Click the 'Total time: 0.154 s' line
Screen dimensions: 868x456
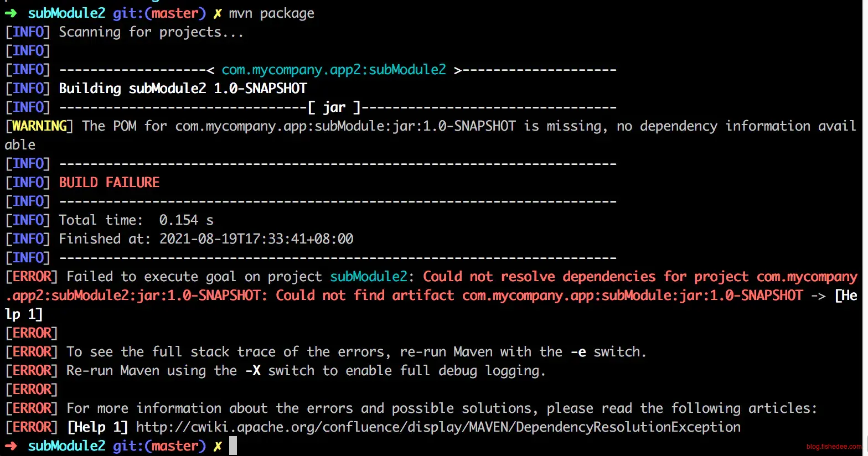[x=136, y=220]
